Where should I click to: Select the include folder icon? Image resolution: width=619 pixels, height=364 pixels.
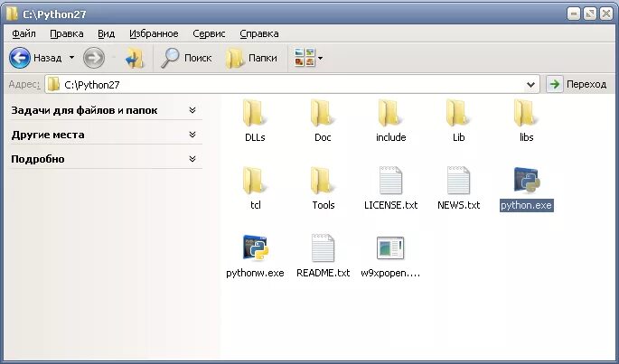click(x=390, y=113)
